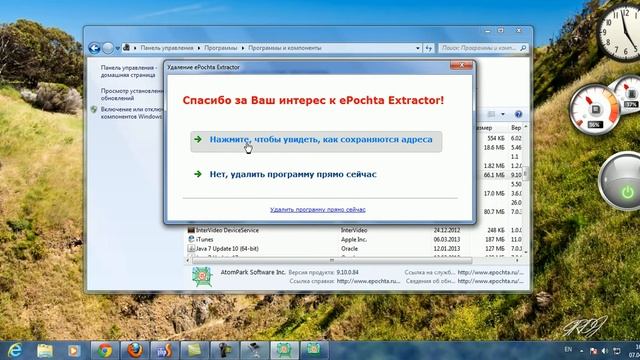
Task: Click the '187 МБ' size cell
Action: (495, 240)
